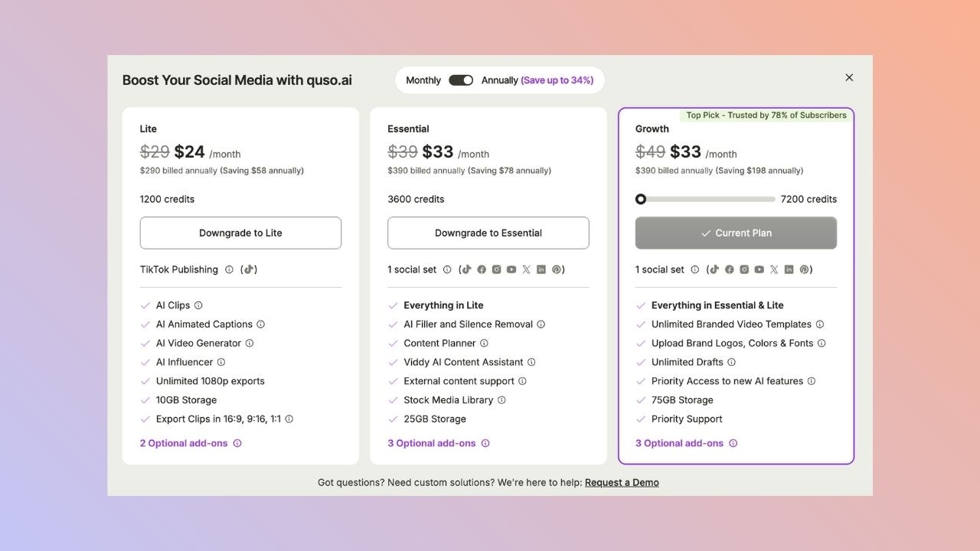Image resolution: width=980 pixels, height=551 pixels.
Task: Click the Top Pick trusted subscribers badge
Action: tap(766, 116)
